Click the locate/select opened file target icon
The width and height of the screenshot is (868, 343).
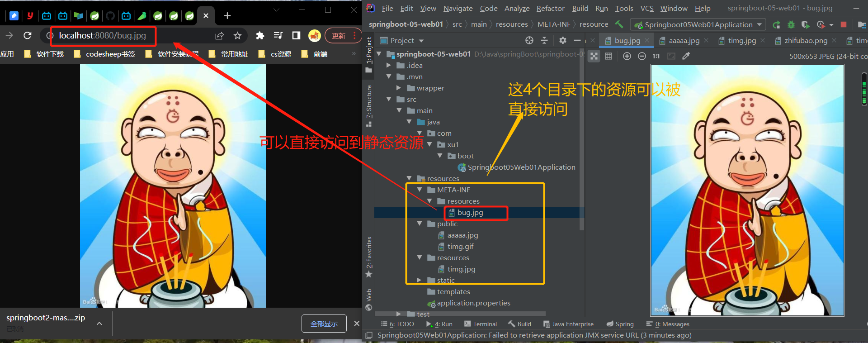click(x=529, y=40)
